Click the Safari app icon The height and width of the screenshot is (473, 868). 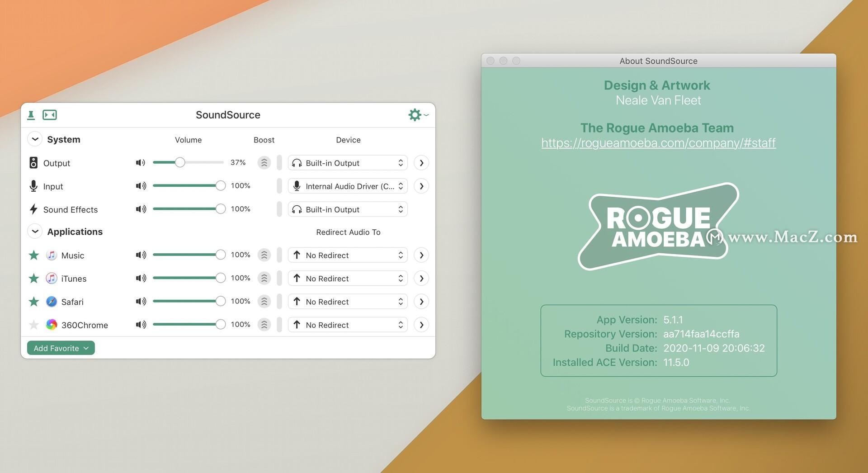[x=51, y=302]
